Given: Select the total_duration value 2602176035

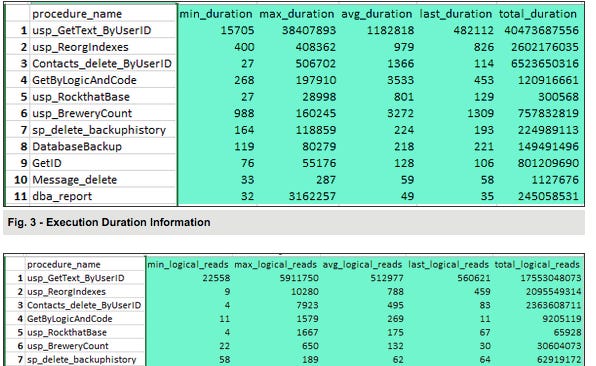Looking at the screenshot, I should 545,47.
